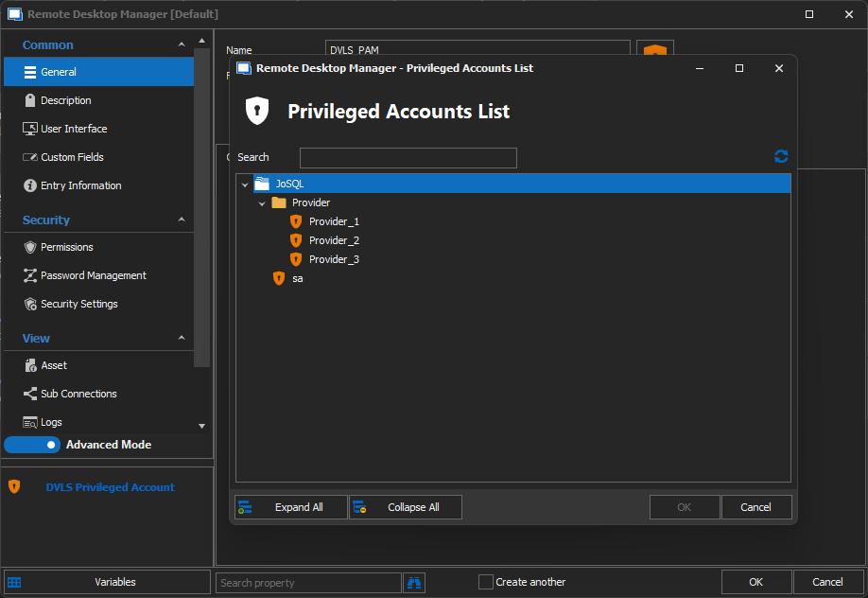Select the Provider_3 shield icon entry
This screenshot has height=598, width=868.
tap(296, 259)
